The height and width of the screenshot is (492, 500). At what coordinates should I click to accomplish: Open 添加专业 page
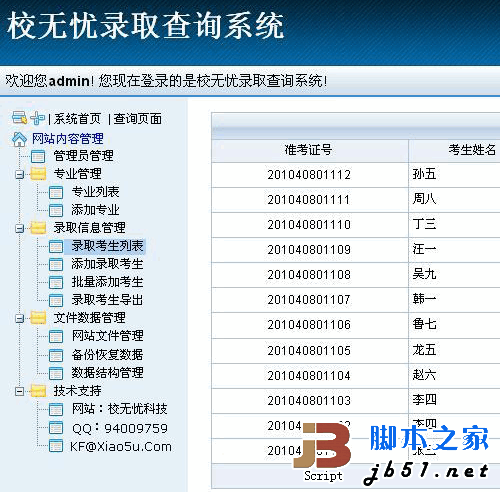(x=95, y=210)
